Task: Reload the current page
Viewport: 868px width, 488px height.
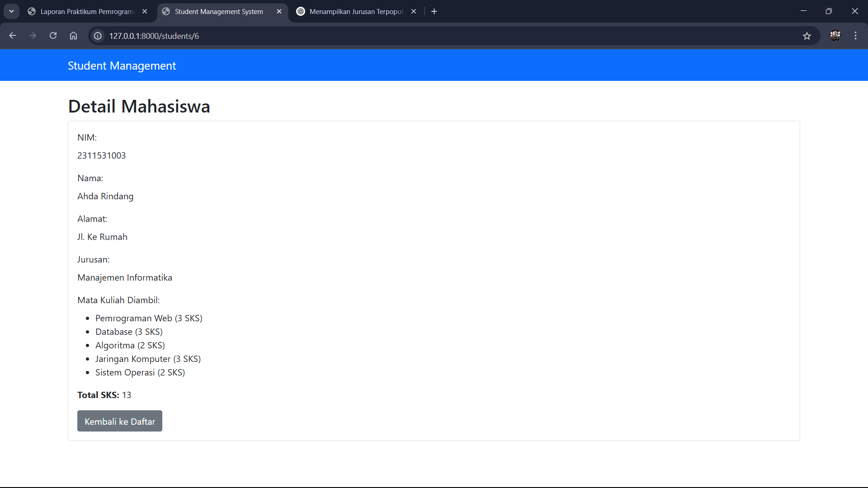Action: (53, 36)
